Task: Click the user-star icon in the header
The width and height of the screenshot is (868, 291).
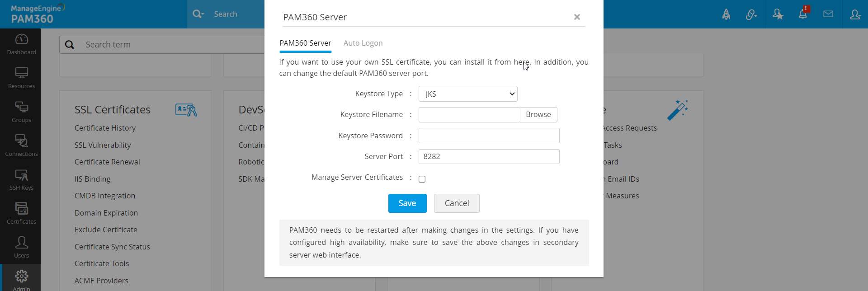Action: pyautogui.click(x=778, y=14)
